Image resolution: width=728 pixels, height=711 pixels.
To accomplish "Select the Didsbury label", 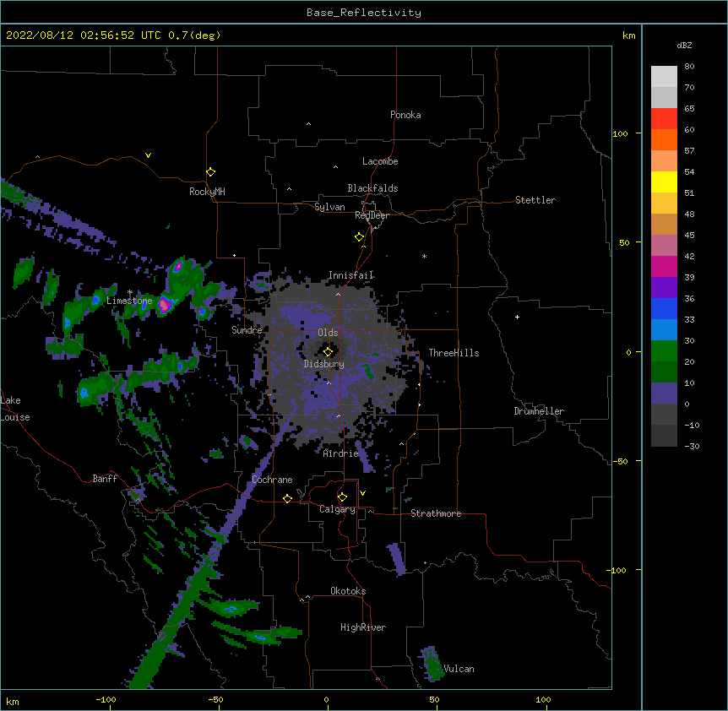I will pyautogui.click(x=323, y=364).
